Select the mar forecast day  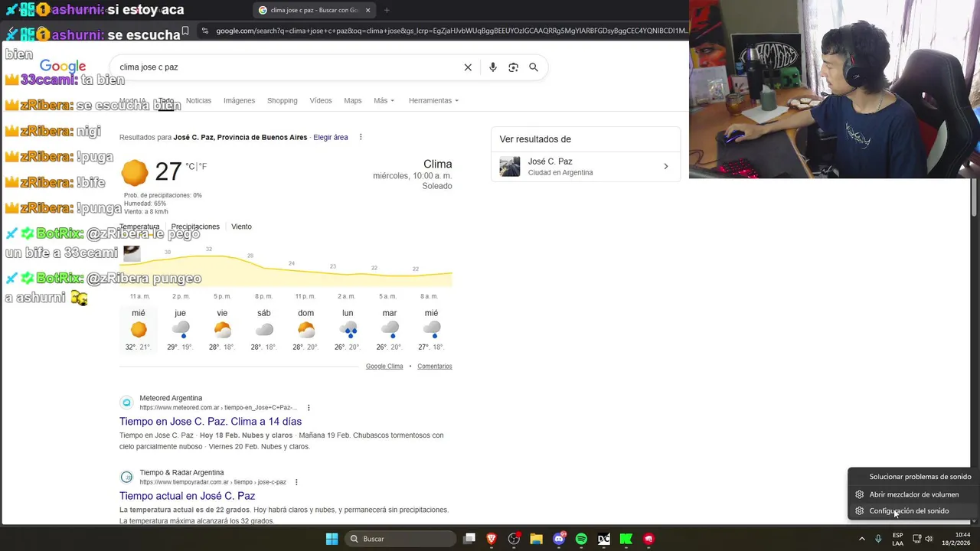tap(390, 330)
